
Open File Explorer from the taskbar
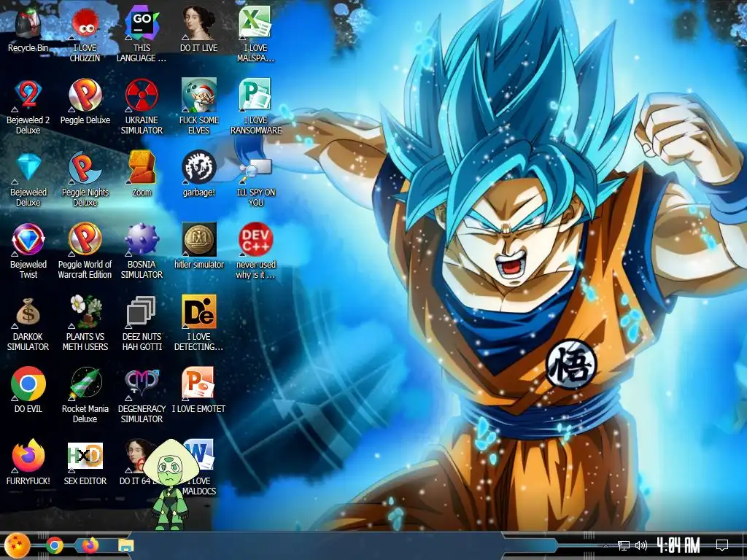(125, 545)
